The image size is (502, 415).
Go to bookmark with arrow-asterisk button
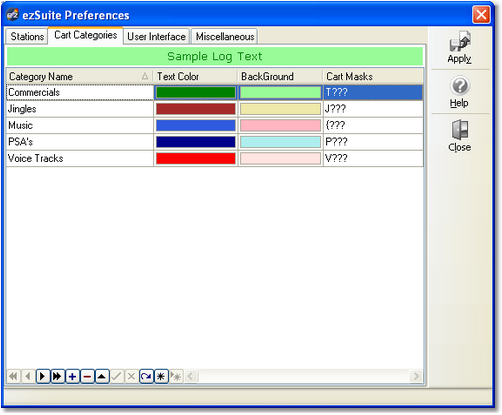tap(176, 377)
